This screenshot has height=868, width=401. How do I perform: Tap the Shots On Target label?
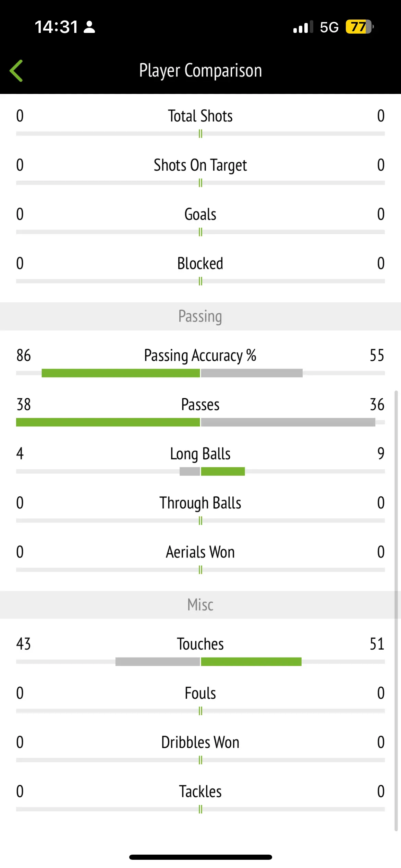200,165
